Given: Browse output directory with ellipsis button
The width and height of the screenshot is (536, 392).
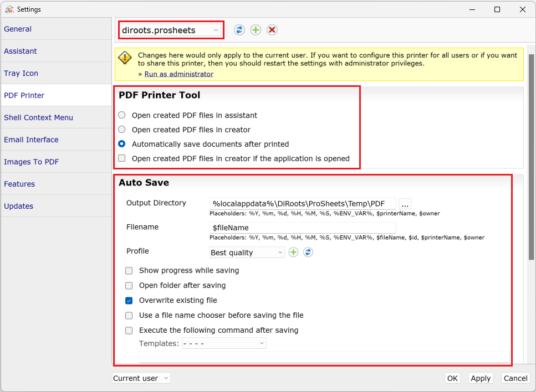Looking at the screenshot, I should click(405, 204).
